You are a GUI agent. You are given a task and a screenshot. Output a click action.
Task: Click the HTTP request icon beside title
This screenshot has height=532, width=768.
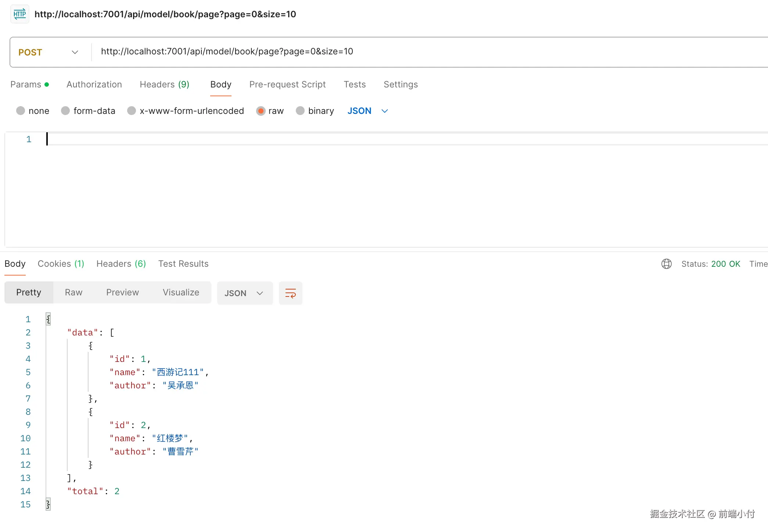coord(19,14)
